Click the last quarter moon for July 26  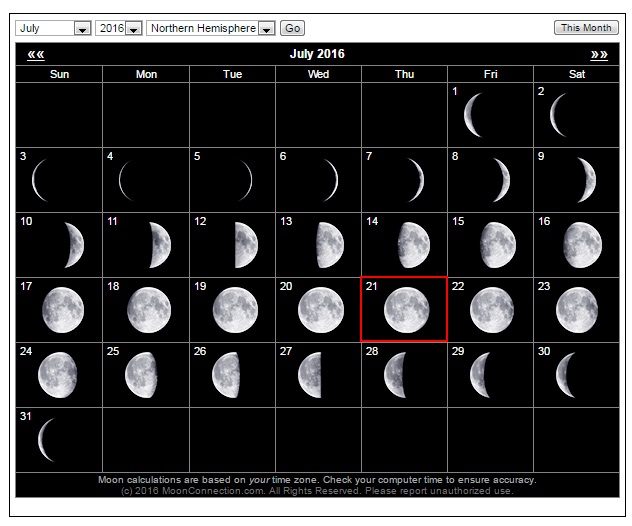(227, 375)
